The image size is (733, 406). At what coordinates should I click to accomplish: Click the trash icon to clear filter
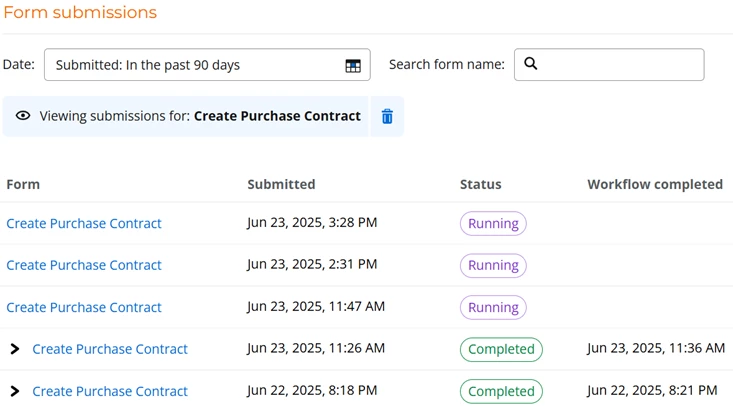pyautogui.click(x=387, y=117)
